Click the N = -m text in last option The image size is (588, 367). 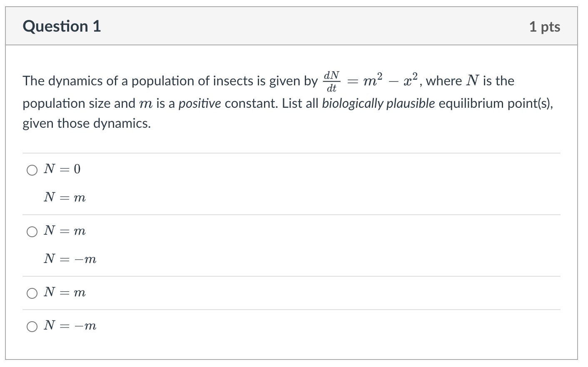click(70, 326)
